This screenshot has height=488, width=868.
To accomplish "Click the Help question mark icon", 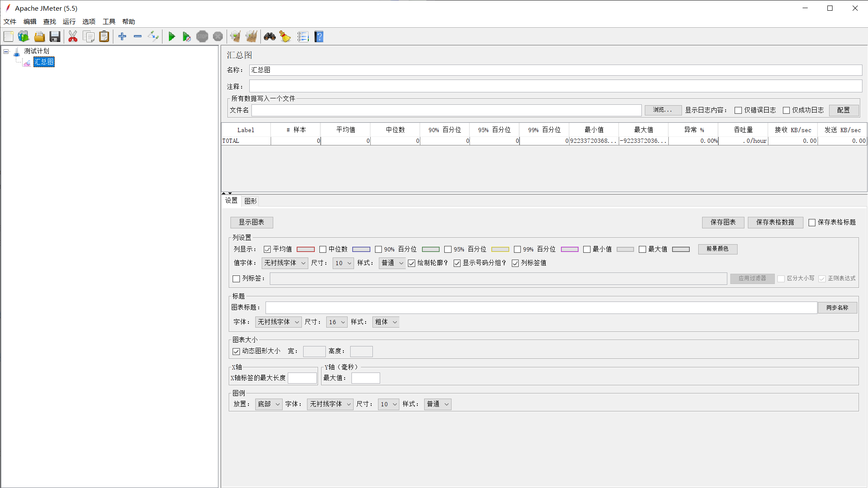I will [x=319, y=37].
